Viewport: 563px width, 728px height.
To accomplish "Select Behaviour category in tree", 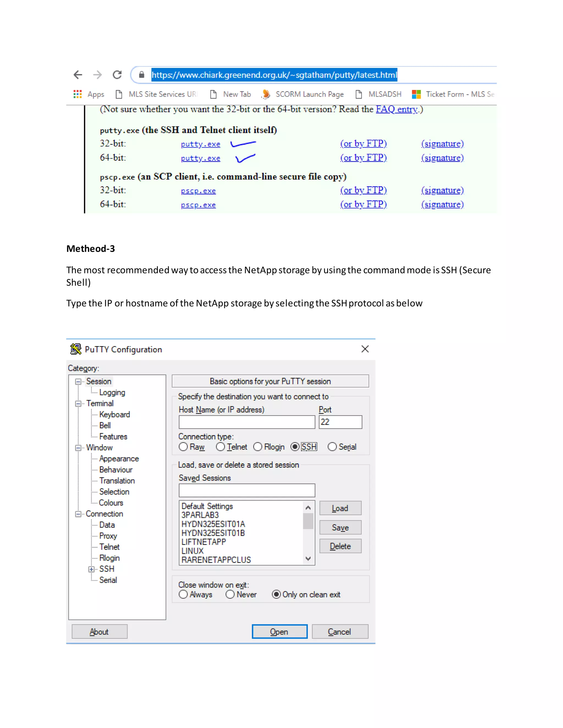I will [x=116, y=470].
